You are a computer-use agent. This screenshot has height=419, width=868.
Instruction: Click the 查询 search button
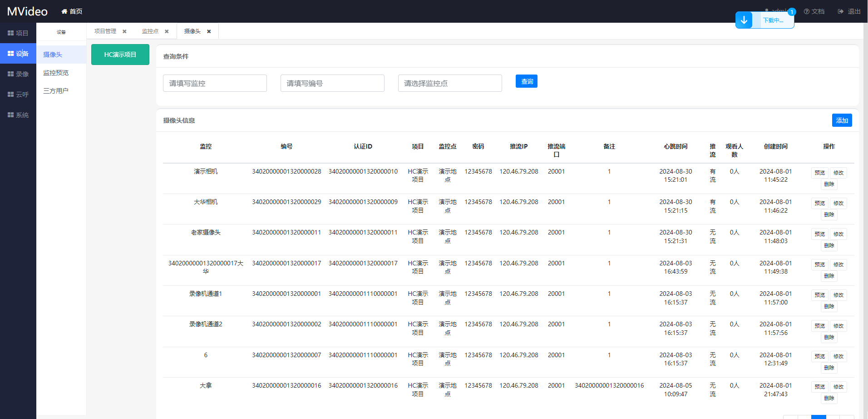(527, 81)
